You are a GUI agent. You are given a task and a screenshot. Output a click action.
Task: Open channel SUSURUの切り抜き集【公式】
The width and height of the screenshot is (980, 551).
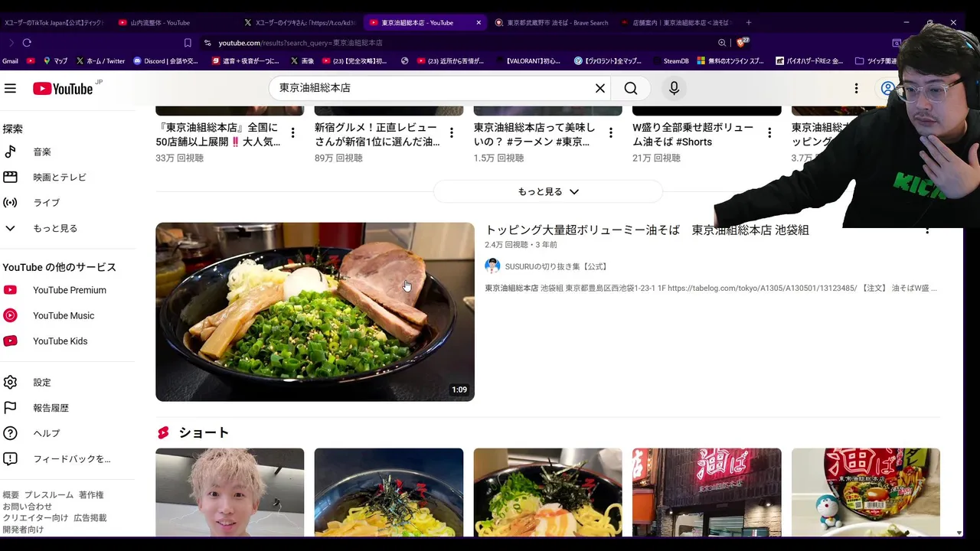click(557, 266)
